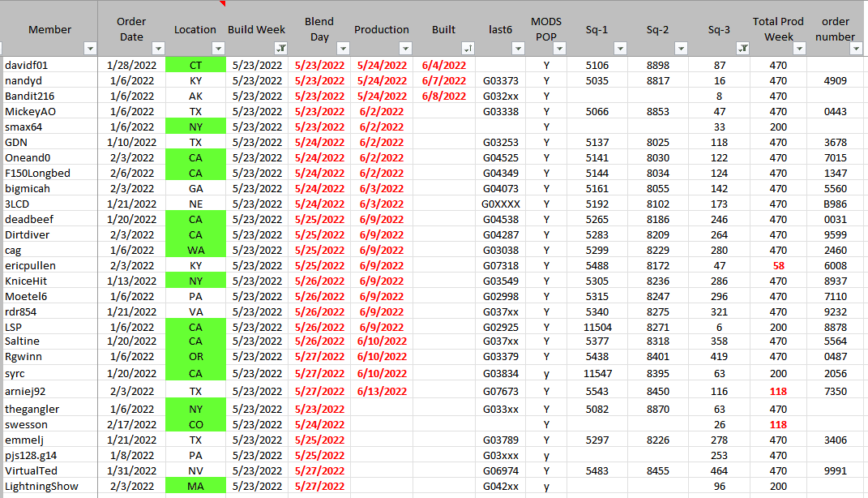Open the Total Prod Week filter dropdown
This screenshot has width=868, height=498.
point(799,49)
